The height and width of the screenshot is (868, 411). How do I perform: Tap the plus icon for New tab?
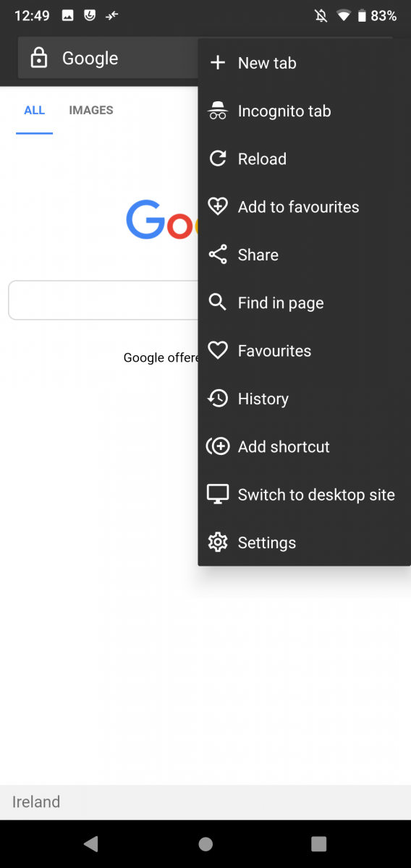(x=218, y=63)
